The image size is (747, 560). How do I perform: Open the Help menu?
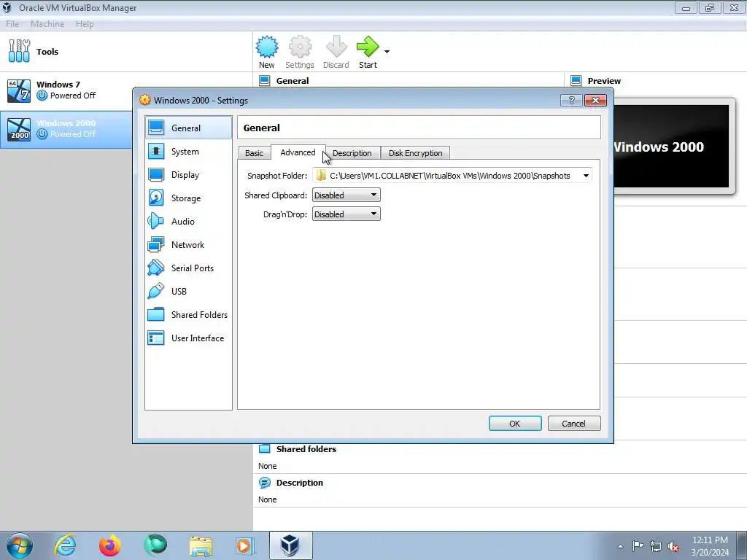[x=85, y=24]
